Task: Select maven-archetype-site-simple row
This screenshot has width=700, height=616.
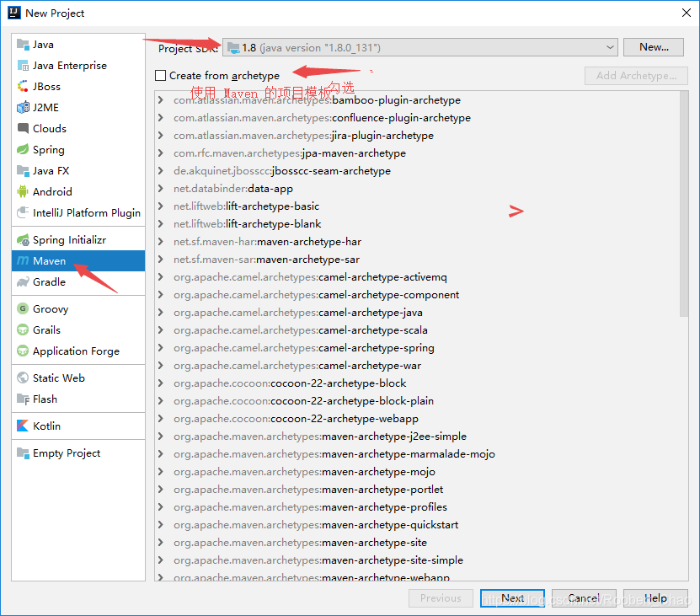Action: point(417,560)
